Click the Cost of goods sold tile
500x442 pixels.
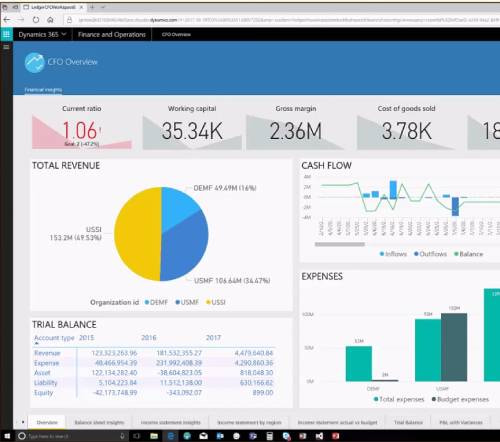(x=406, y=127)
